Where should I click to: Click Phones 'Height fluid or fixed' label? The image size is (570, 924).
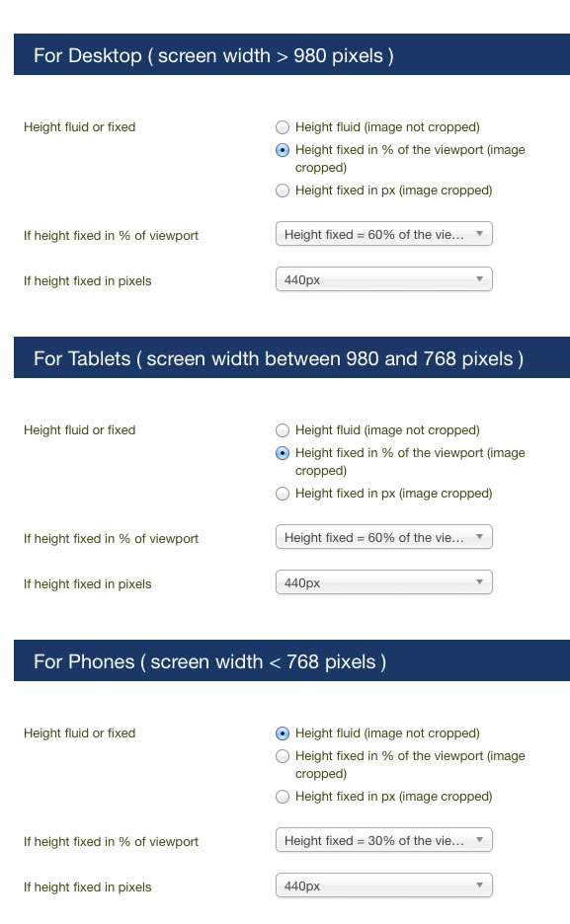click(80, 733)
